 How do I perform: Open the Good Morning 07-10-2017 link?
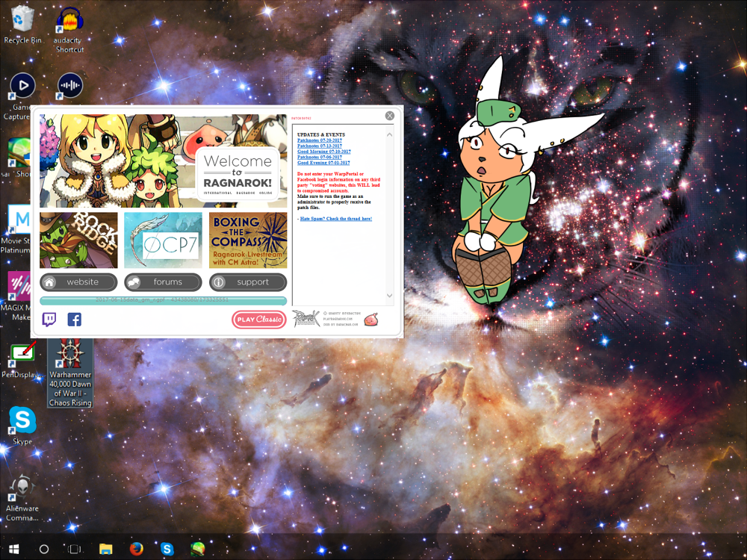(323, 152)
